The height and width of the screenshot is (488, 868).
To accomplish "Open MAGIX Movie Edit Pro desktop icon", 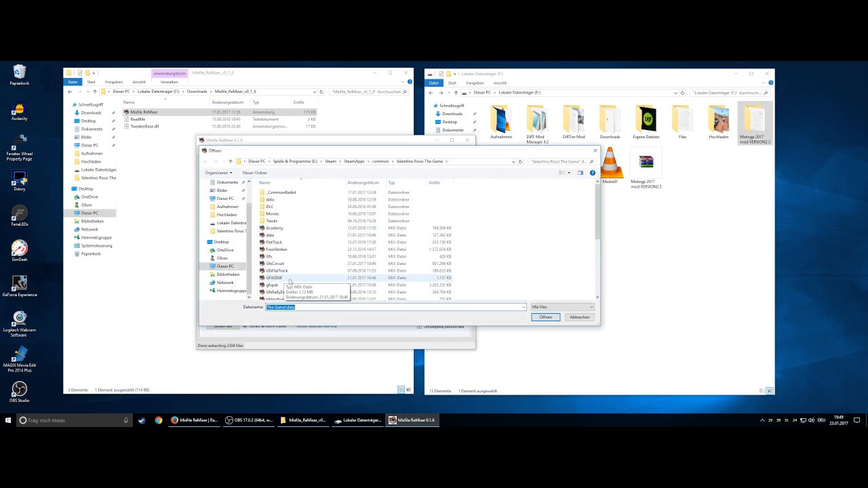I will 20,359.
